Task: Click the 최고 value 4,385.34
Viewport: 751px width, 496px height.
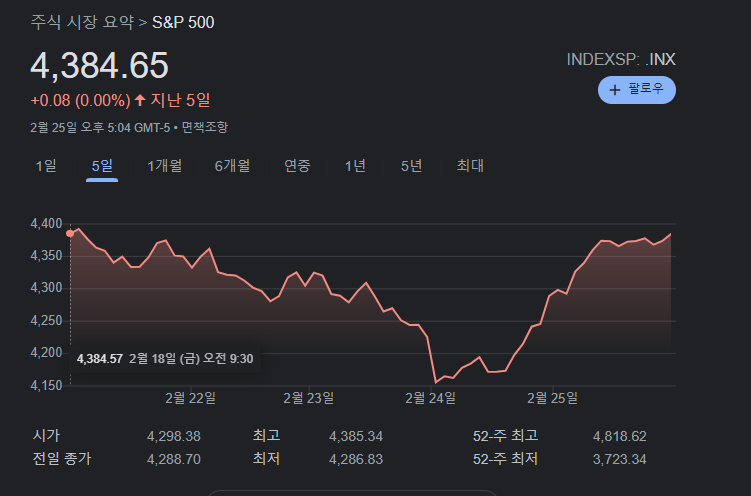Action: (356, 436)
